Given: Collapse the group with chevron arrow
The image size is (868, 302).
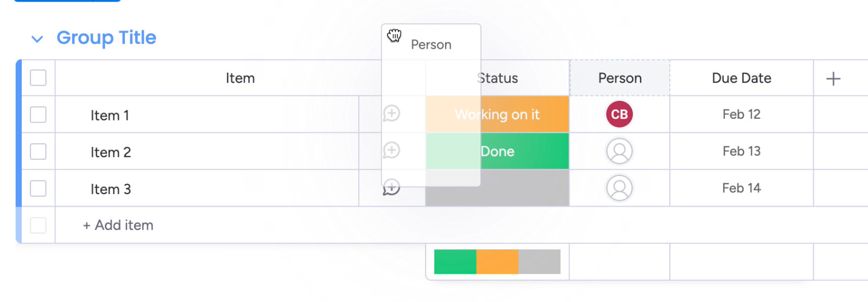Looking at the screenshot, I should [x=37, y=39].
